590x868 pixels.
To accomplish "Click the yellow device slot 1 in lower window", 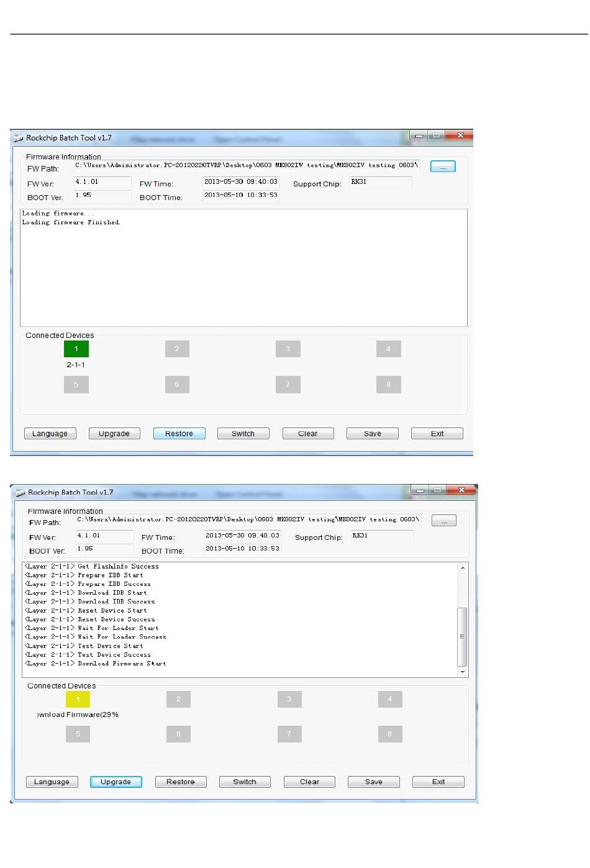I will point(78,700).
